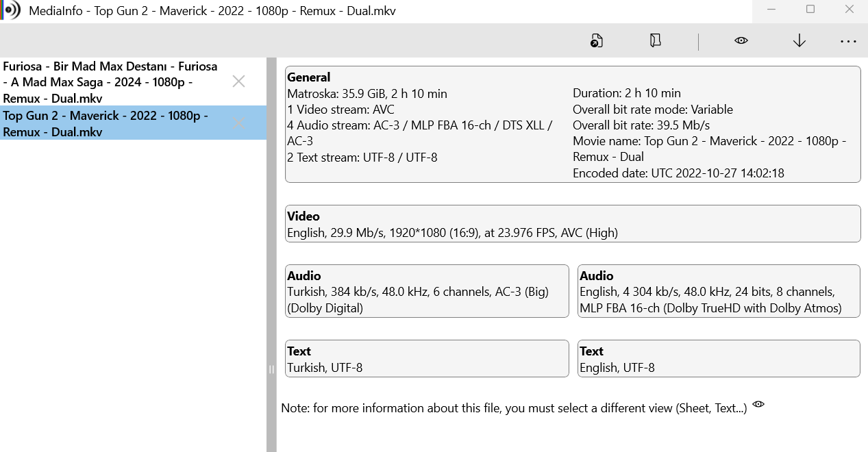Maximize the MediaInfo window
This screenshot has width=868, height=452.
pos(810,10)
